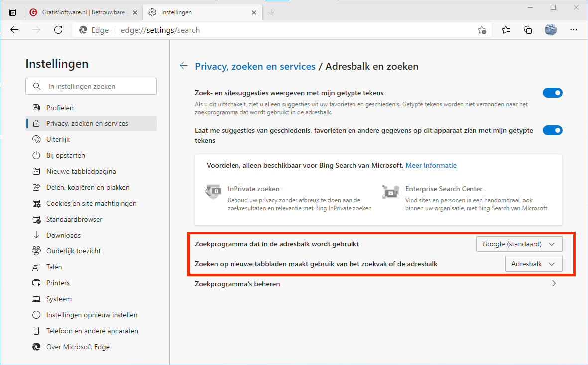Open the Edge settings and more menu
The height and width of the screenshot is (365, 588).
tap(573, 30)
